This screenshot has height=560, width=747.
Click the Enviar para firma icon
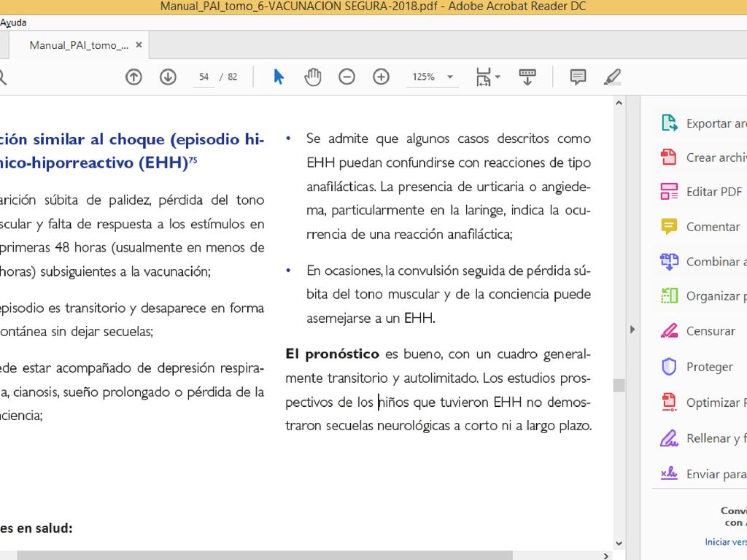coord(670,473)
